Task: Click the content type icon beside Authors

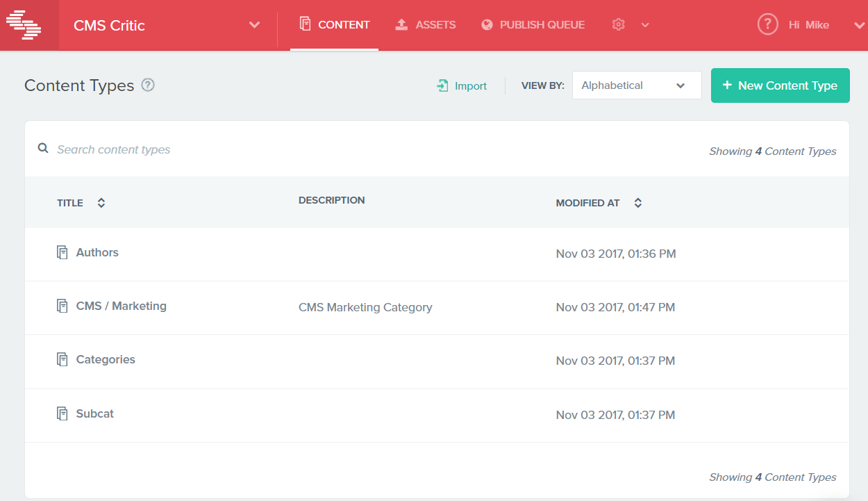Action: [62, 252]
